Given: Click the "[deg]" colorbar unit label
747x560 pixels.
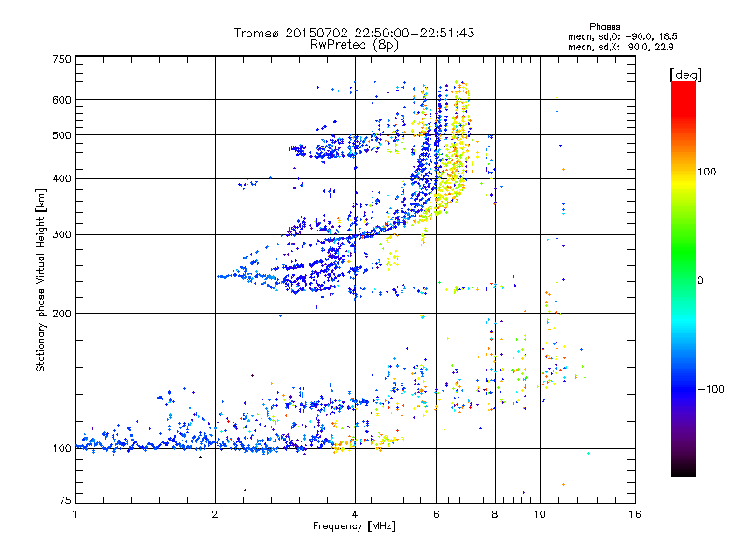Looking at the screenshot, I should click(x=685, y=75).
